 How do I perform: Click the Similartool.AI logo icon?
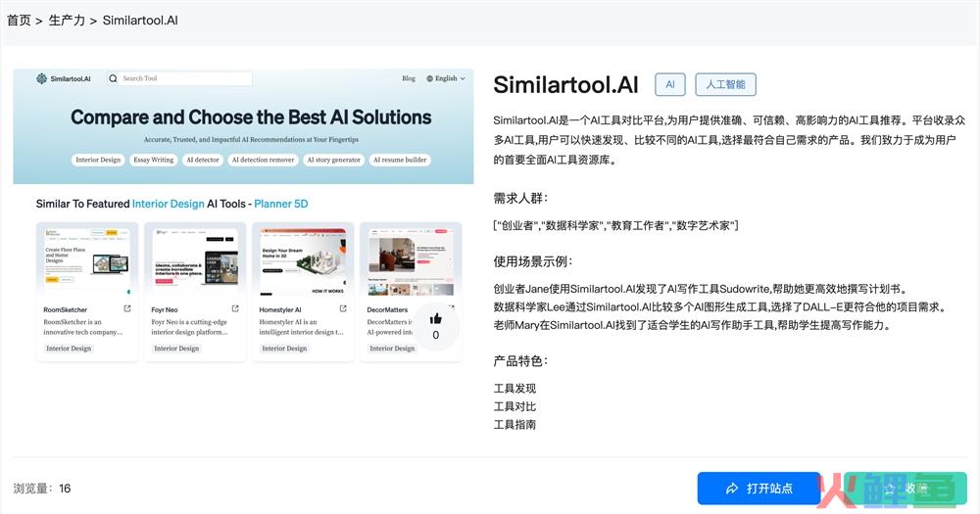click(42, 78)
